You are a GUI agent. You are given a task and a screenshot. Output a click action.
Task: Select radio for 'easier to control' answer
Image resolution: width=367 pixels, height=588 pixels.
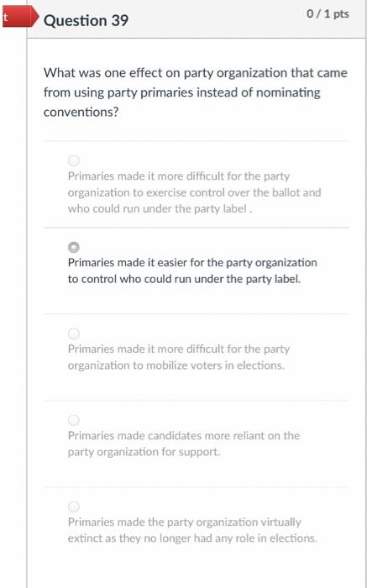[x=74, y=247]
